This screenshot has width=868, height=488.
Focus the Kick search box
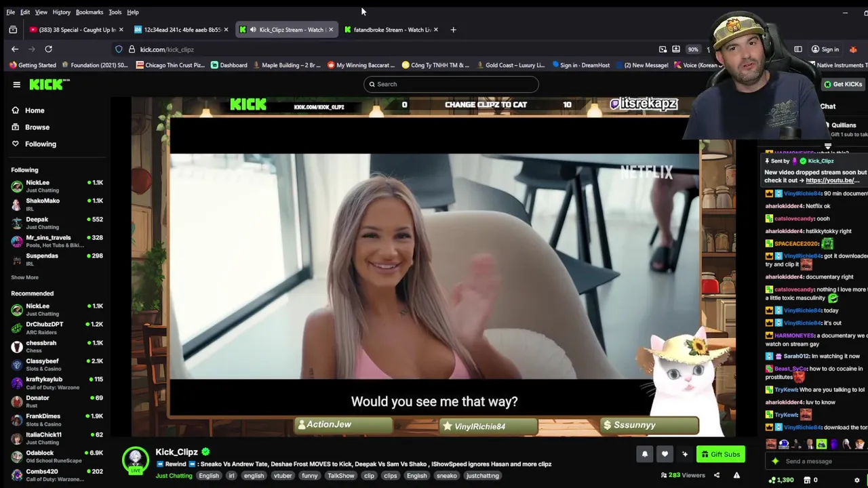[451, 84]
